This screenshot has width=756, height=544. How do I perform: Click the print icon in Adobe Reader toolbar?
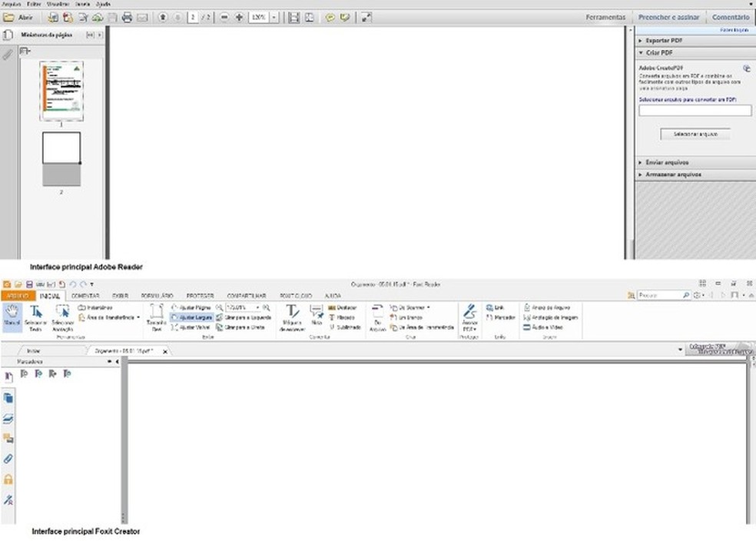pos(127,18)
